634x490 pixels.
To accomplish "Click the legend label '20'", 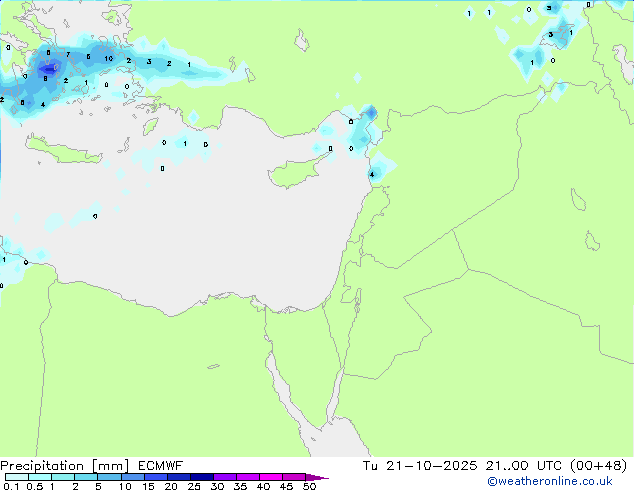I will (x=171, y=486).
